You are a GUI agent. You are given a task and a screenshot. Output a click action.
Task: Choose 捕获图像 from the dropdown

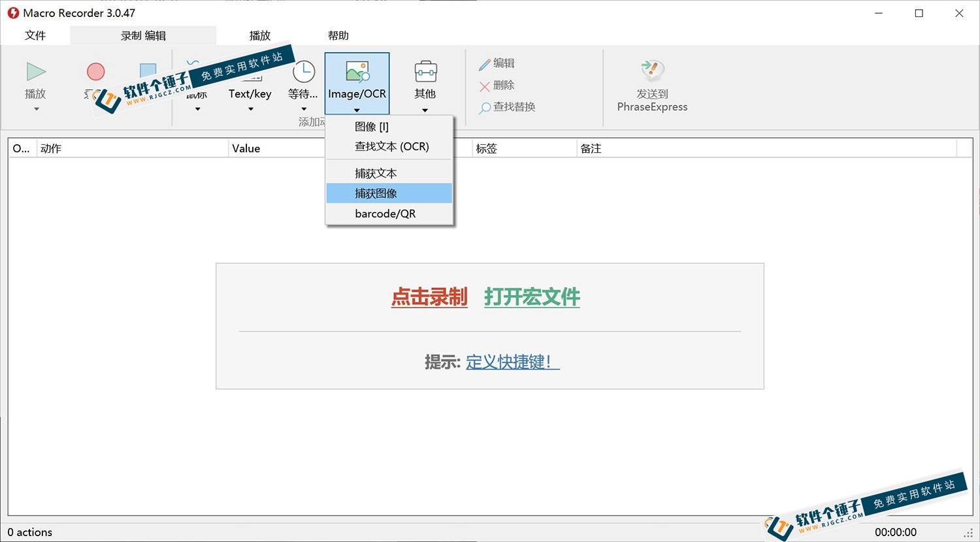tap(389, 193)
